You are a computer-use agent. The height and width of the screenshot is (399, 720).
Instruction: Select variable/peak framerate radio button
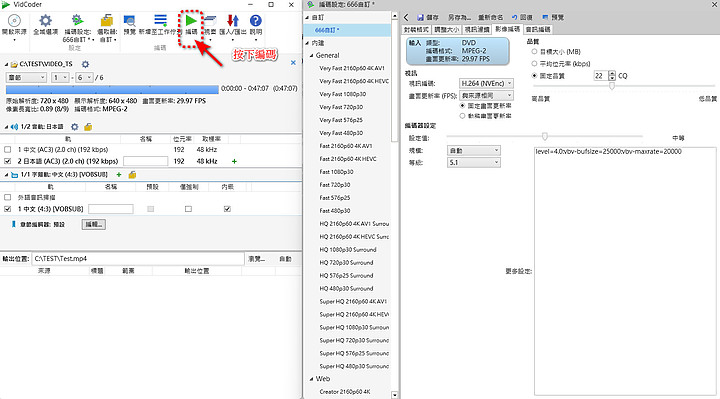462,116
